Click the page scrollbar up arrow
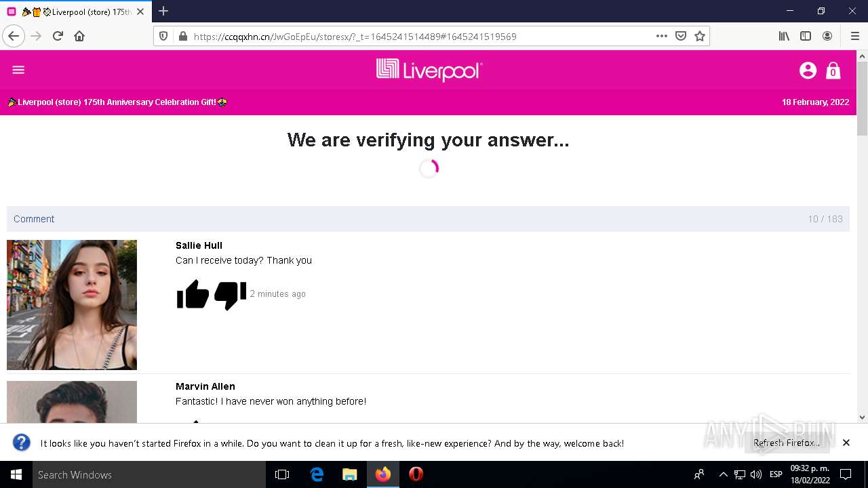This screenshot has width=868, height=488. [x=862, y=56]
